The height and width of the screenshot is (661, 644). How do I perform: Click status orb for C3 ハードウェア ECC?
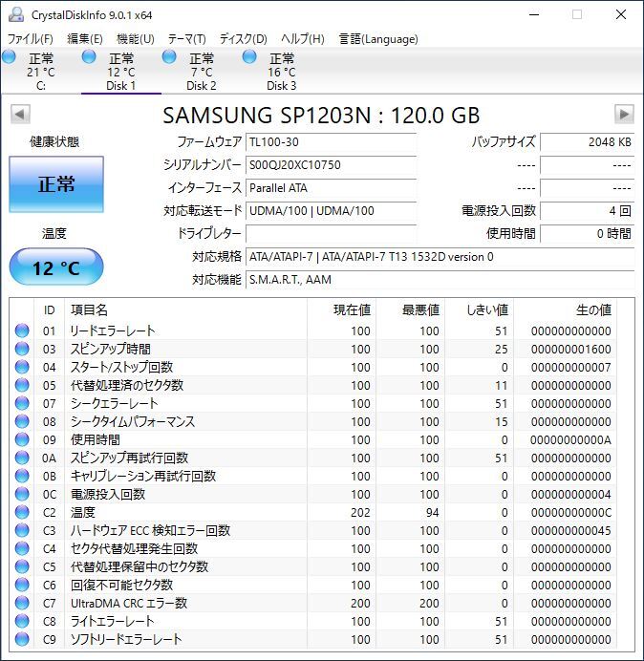click(x=22, y=530)
